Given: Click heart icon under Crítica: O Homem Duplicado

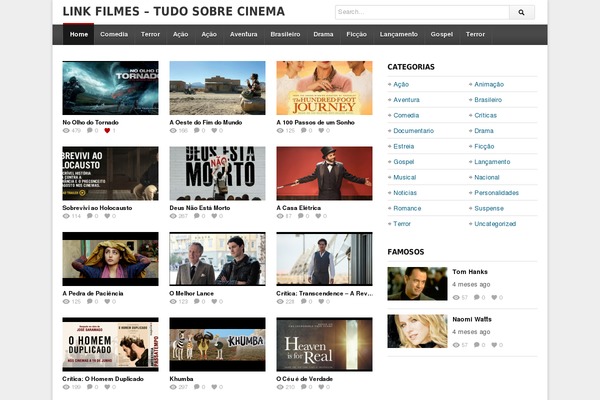Looking at the screenshot, I should point(107,387).
